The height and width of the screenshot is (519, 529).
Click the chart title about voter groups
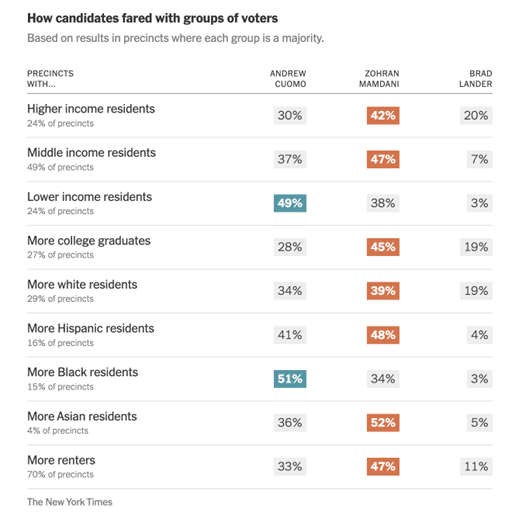[x=152, y=18]
